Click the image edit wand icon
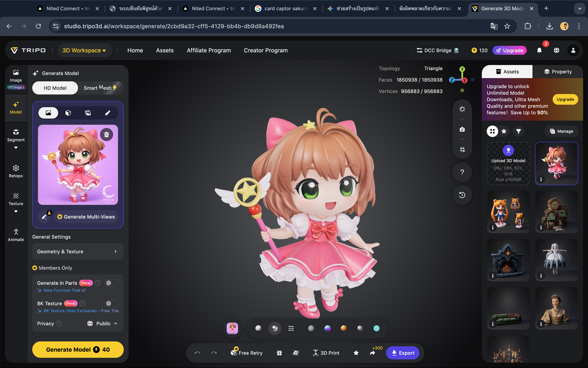588x368 pixels. pos(44,217)
